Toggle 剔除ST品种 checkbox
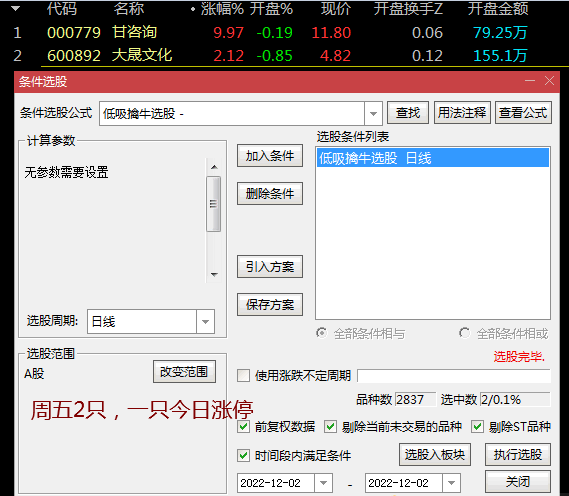 (x=477, y=427)
